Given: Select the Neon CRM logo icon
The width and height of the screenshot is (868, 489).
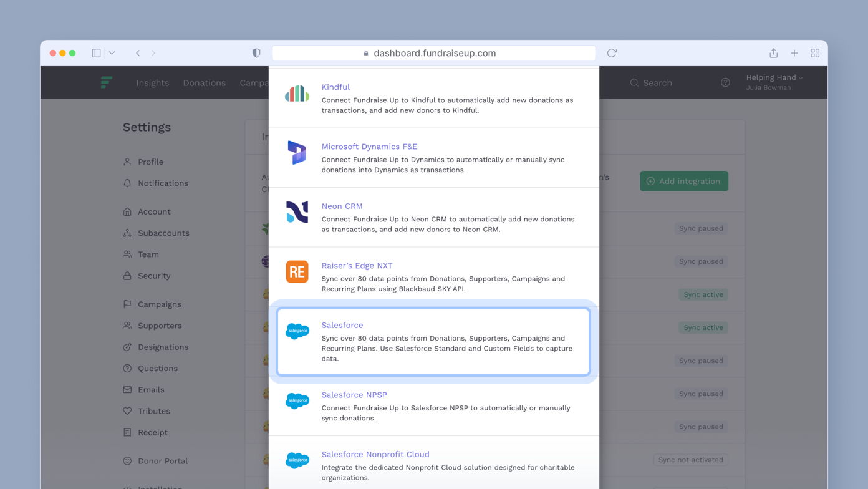Looking at the screenshot, I should coord(297,212).
